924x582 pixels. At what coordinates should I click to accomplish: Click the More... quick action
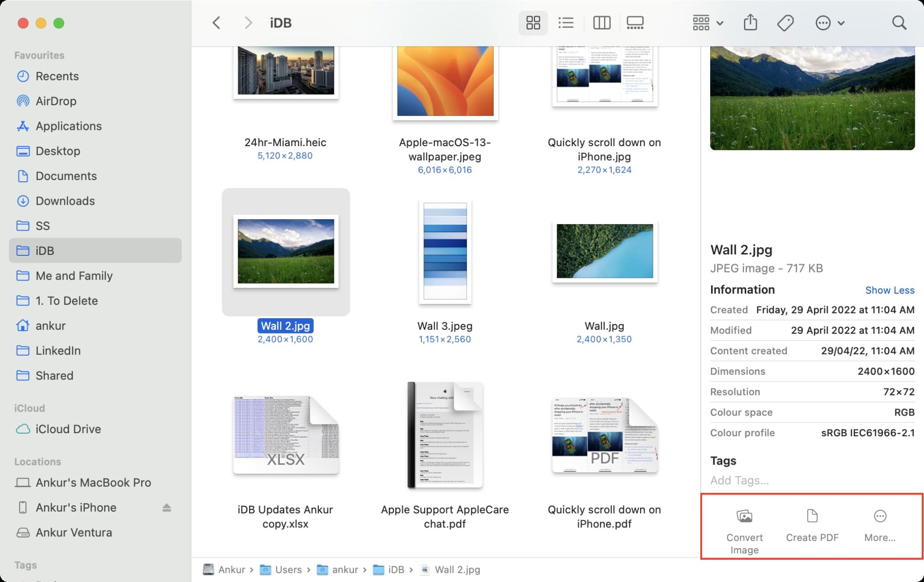(x=880, y=525)
